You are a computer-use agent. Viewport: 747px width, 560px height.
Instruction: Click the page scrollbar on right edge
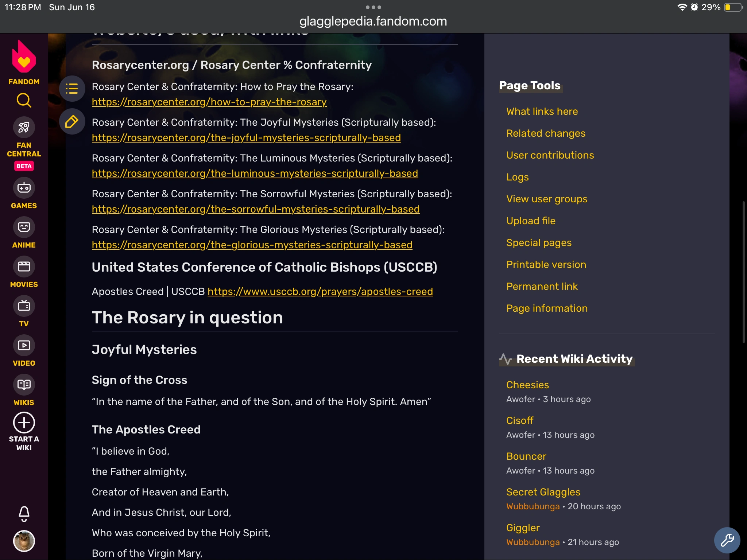click(743, 272)
